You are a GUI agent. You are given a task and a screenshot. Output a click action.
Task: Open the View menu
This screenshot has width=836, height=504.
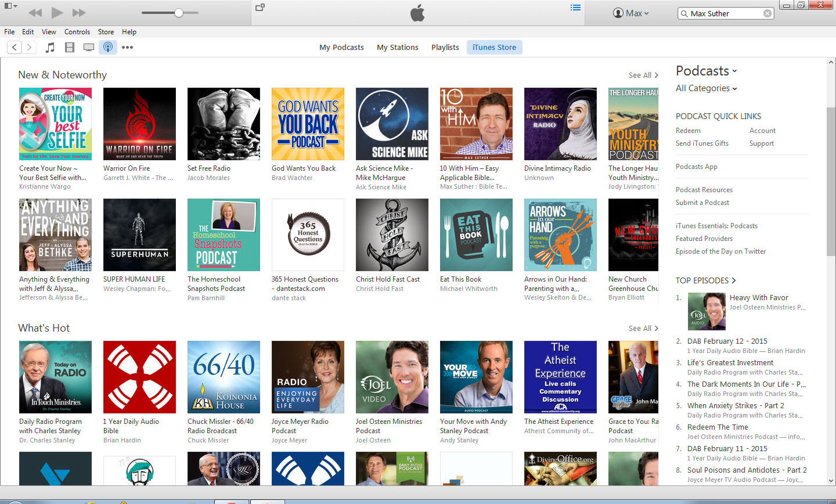[x=49, y=32]
